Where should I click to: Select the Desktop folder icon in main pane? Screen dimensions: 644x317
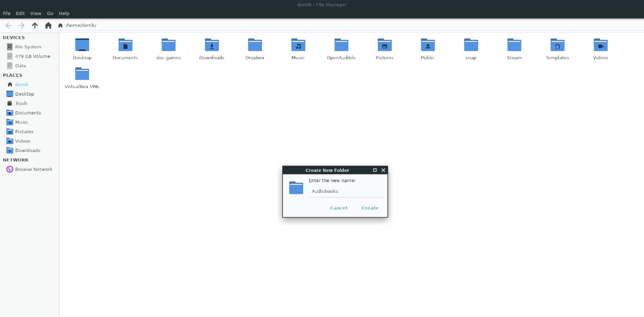coord(82,45)
